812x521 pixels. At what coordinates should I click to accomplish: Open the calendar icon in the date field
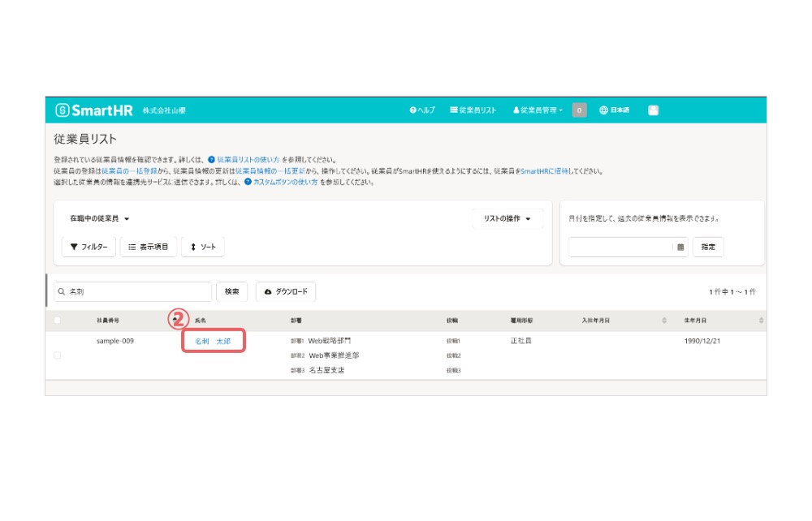click(x=680, y=248)
